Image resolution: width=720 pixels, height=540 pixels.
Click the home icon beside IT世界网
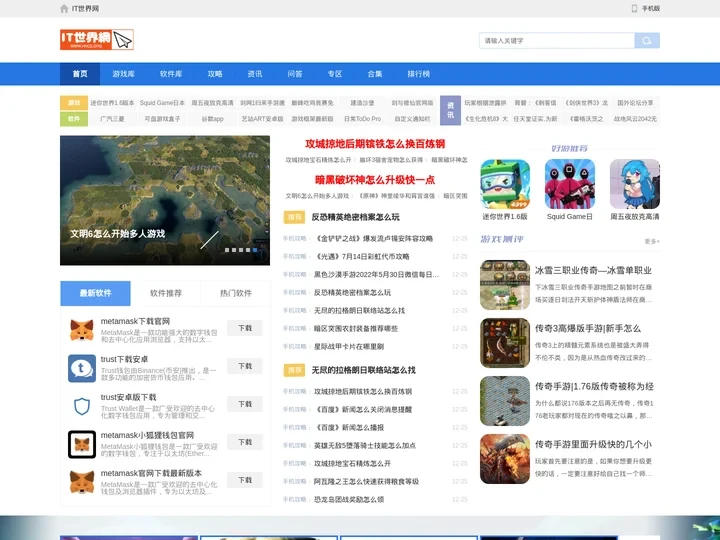coord(64,9)
